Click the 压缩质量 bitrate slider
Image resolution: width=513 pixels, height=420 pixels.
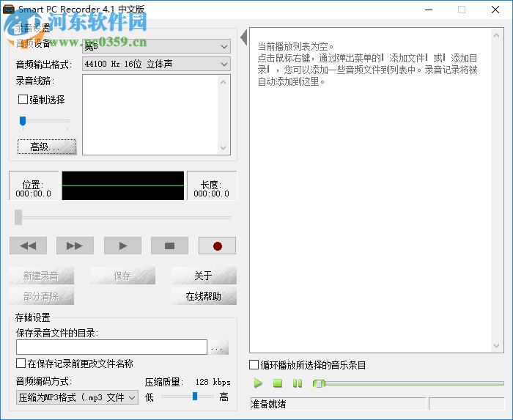pyautogui.click(x=187, y=397)
